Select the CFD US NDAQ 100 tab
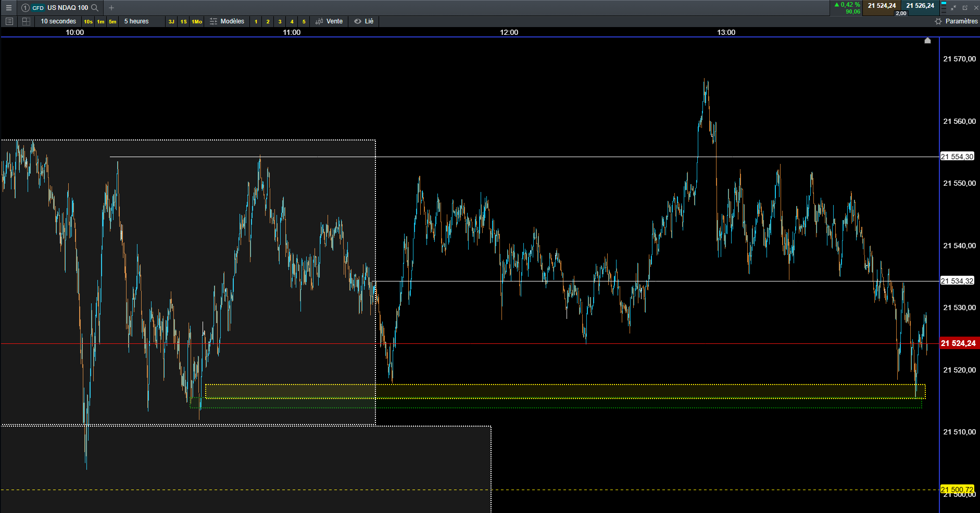The width and height of the screenshot is (980, 513). coord(60,8)
